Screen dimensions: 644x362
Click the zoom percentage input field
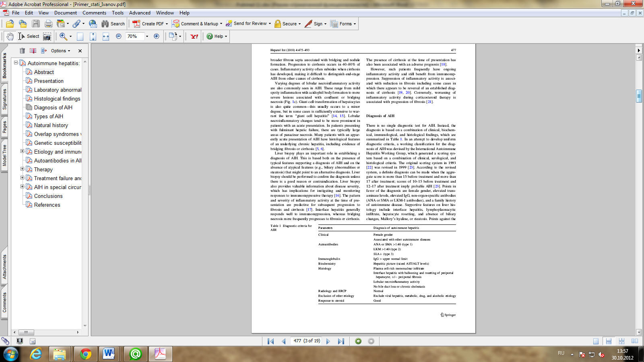coord(134,36)
